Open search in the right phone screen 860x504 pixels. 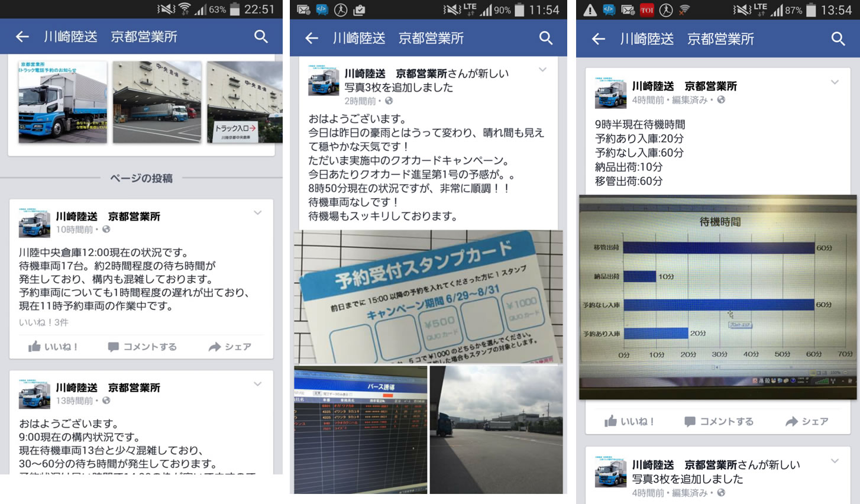tap(838, 39)
